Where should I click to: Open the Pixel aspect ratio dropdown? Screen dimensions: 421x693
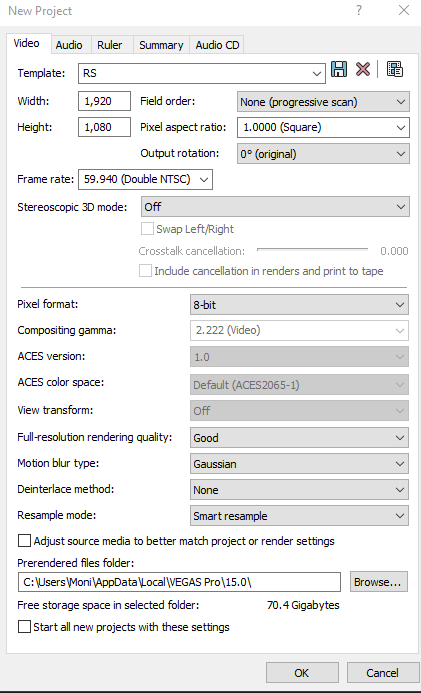pyautogui.click(x=323, y=128)
